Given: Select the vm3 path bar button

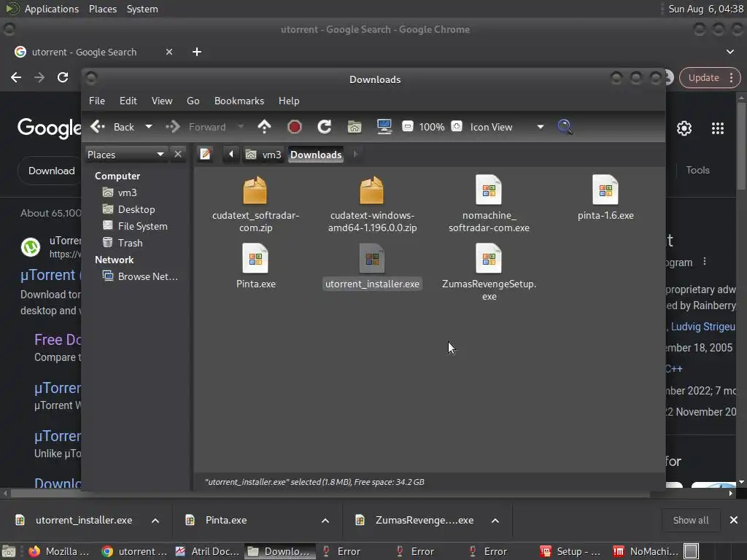Looking at the screenshot, I should [263, 155].
